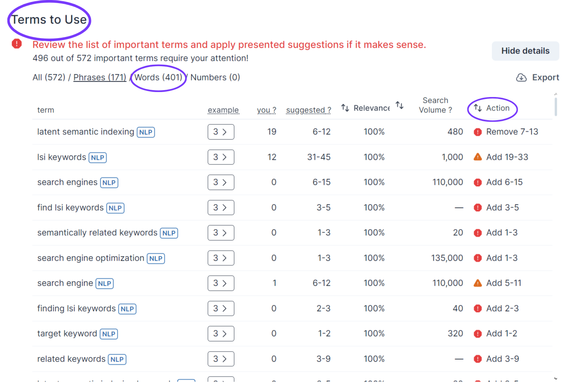The width and height of the screenshot is (571, 392).
Task: Click red error icon beside review message
Action: pos(17,44)
